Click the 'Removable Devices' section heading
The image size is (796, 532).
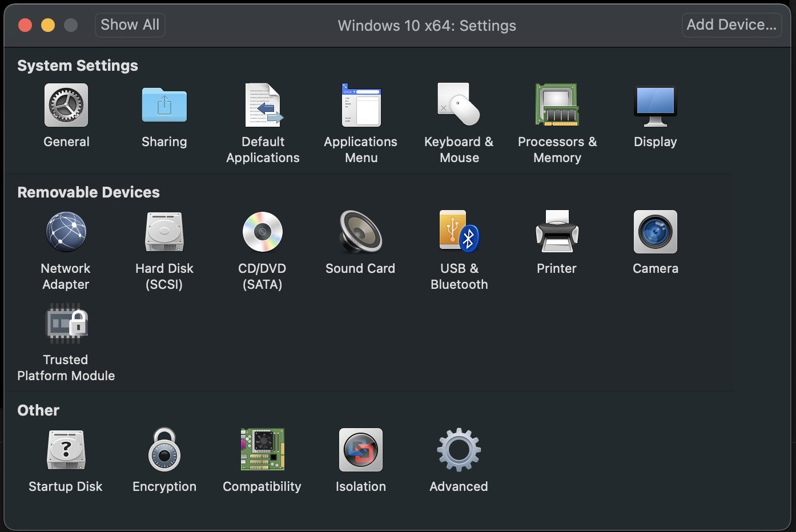tap(89, 192)
